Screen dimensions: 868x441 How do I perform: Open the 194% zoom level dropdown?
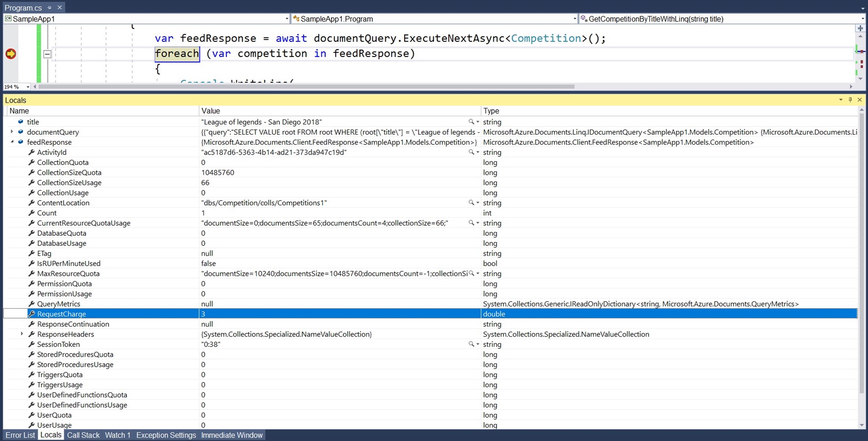click(x=28, y=86)
